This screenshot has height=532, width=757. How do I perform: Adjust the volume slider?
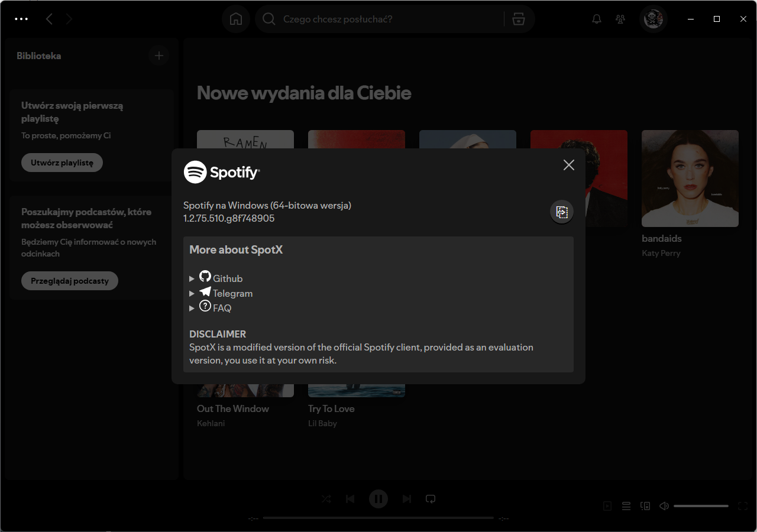pyautogui.click(x=701, y=506)
